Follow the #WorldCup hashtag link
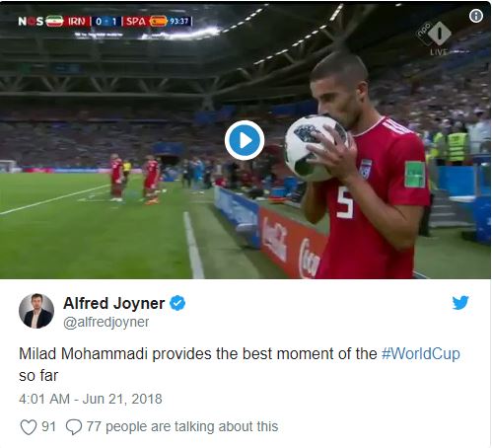492x448 pixels. point(421,354)
